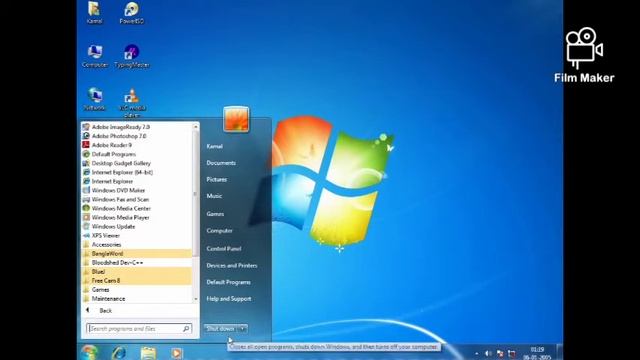Open Music from Start menu
This screenshot has height=360, width=640.
214,196
